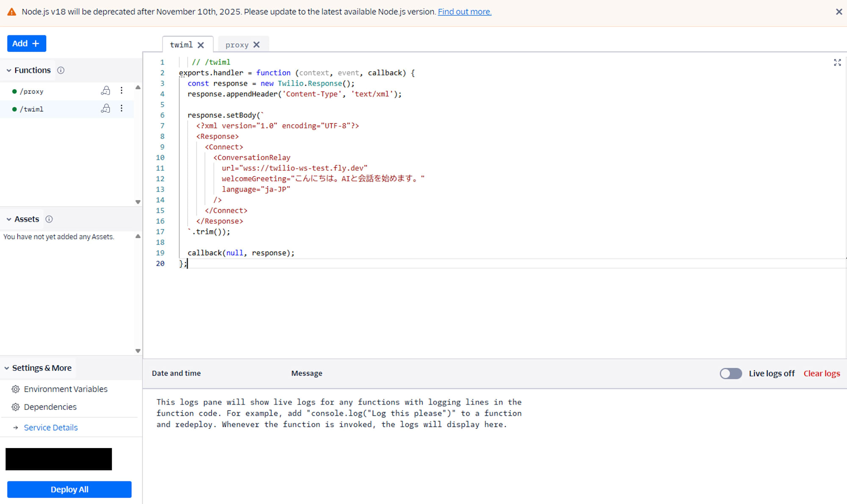The image size is (847, 504).
Task: Open the Find out more link
Action: click(x=465, y=12)
